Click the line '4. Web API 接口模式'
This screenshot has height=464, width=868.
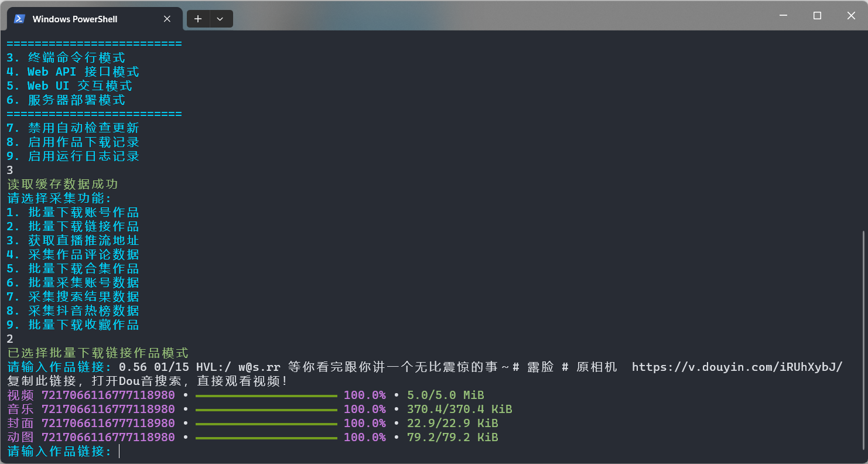73,72
